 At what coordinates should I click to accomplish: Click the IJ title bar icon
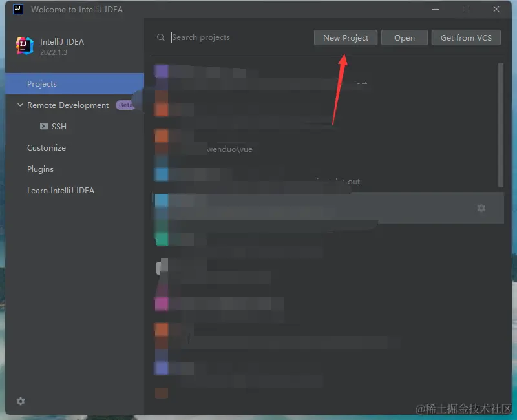[18, 9]
